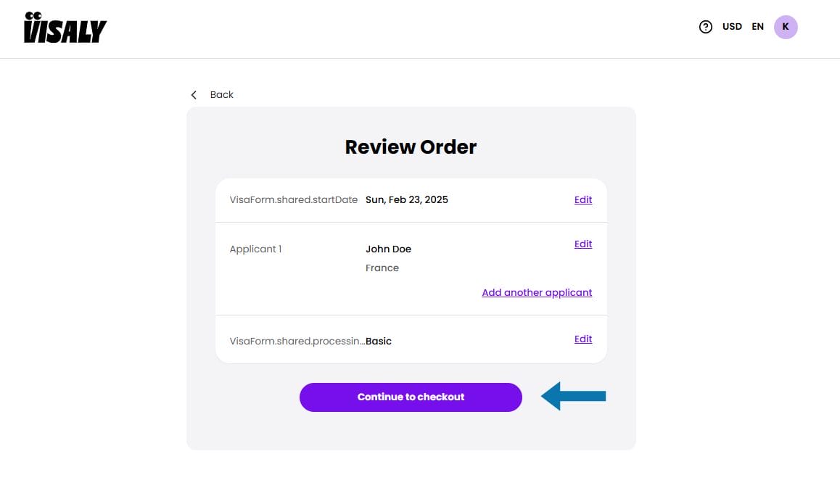Click the France nationality text
840x504 pixels.
tap(382, 268)
